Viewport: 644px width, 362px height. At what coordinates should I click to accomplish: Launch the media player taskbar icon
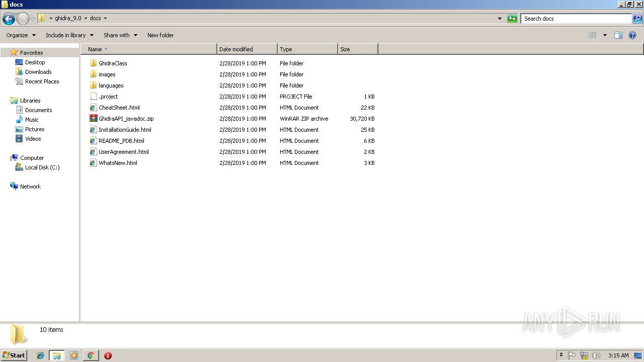(x=74, y=355)
